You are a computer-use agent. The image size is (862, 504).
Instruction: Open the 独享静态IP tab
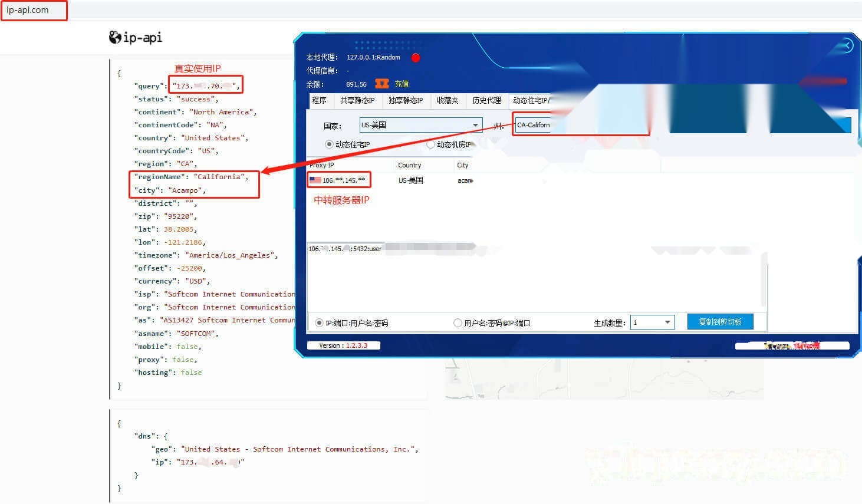pos(406,101)
